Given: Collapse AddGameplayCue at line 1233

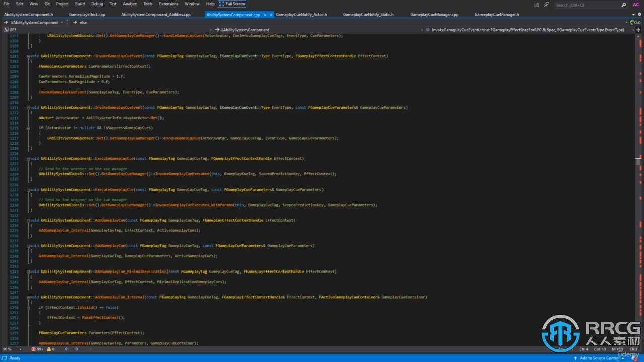Looking at the screenshot, I should (x=28, y=220).
